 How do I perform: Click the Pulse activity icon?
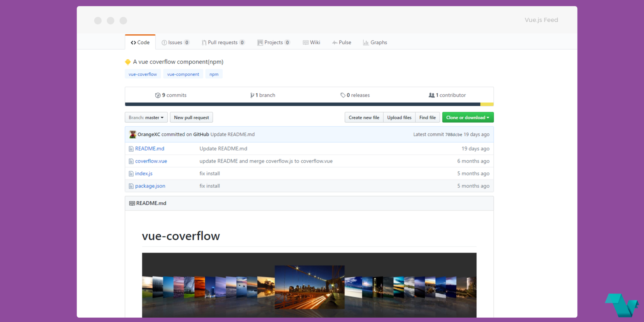pyautogui.click(x=335, y=43)
